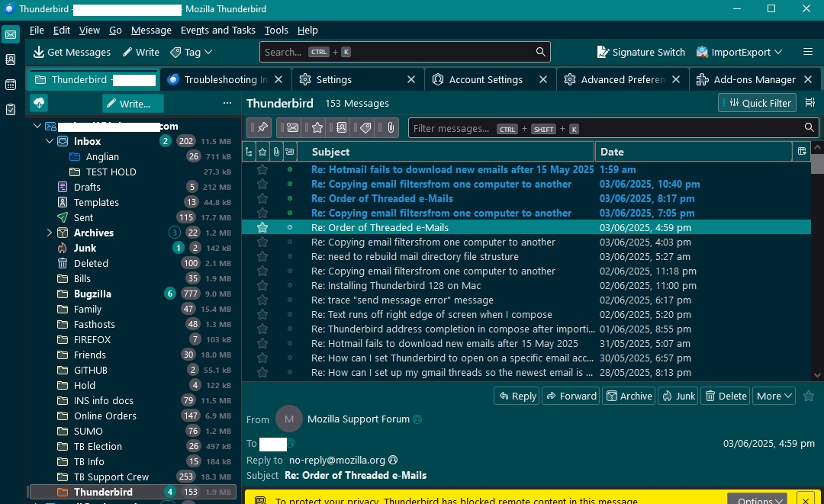Screen dimensions: 824x504
Task: Open the More actions dropdown
Action: (774, 396)
